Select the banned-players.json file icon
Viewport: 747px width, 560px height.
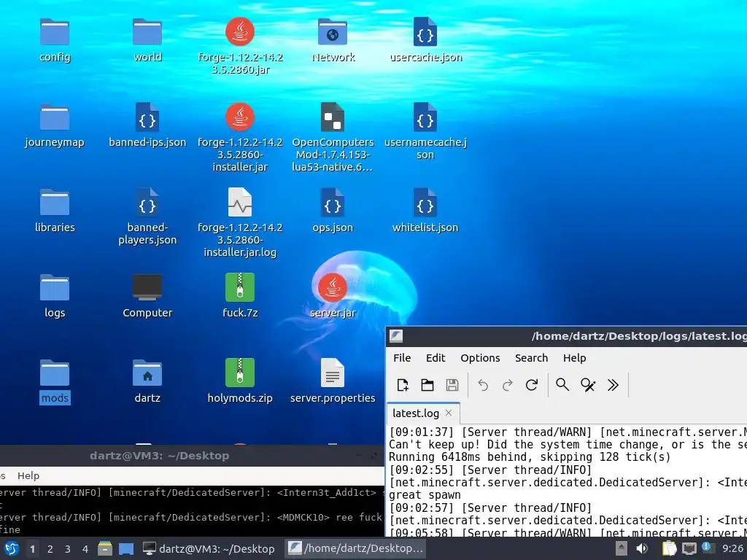(x=147, y=203)
